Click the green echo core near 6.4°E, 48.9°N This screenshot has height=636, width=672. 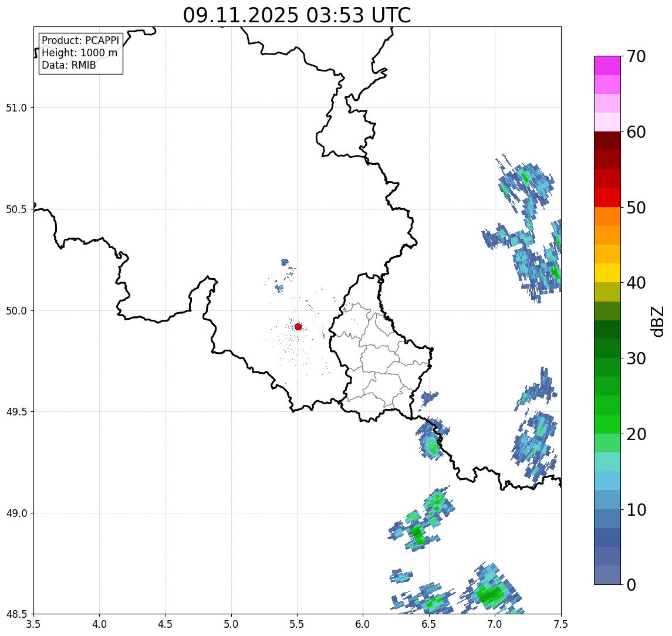point(417,534)
